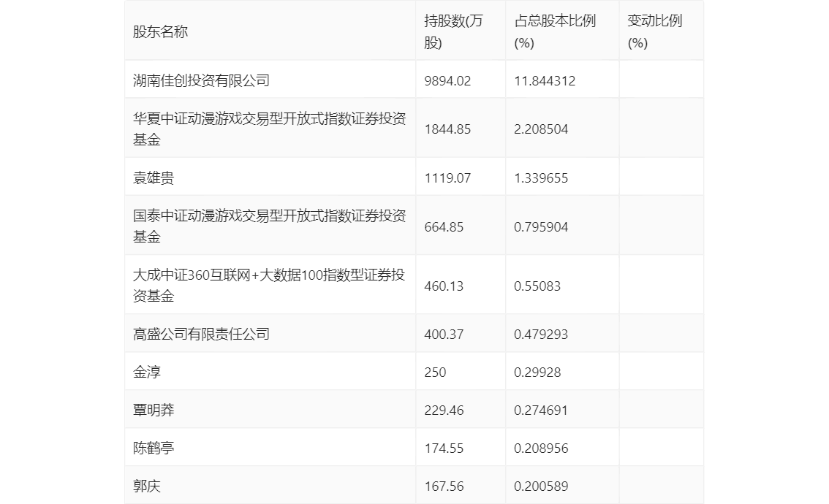
Task: Click the value 1844.85
Action: click(447, 129)
